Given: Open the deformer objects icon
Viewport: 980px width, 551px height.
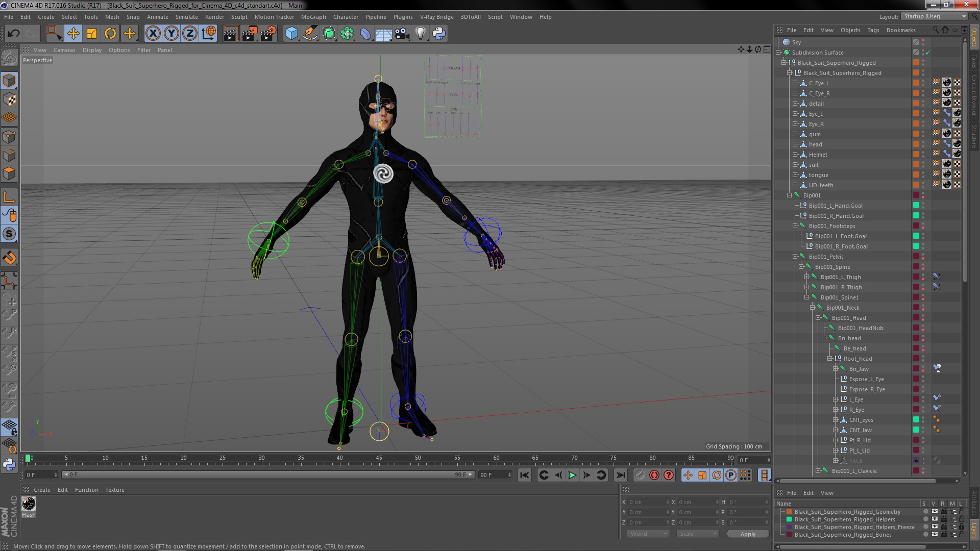Looking at the screenshot, I should pos(365,34).
